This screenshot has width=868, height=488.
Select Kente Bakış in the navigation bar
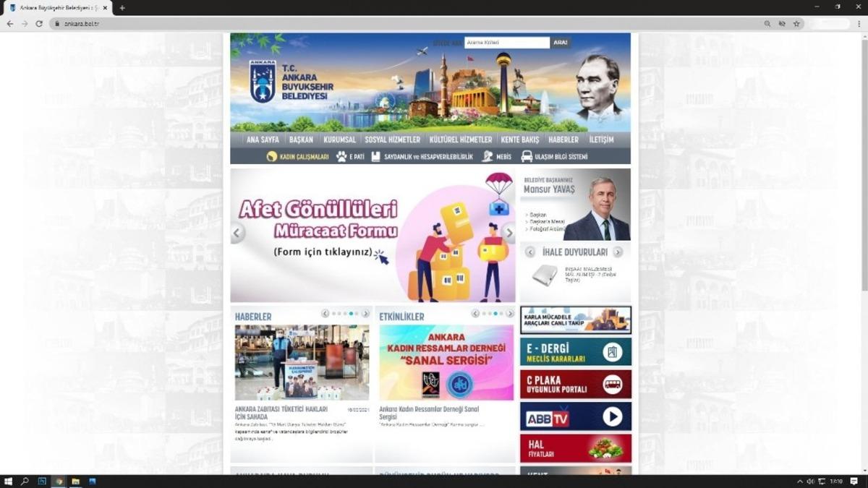[x=520, y=140]
